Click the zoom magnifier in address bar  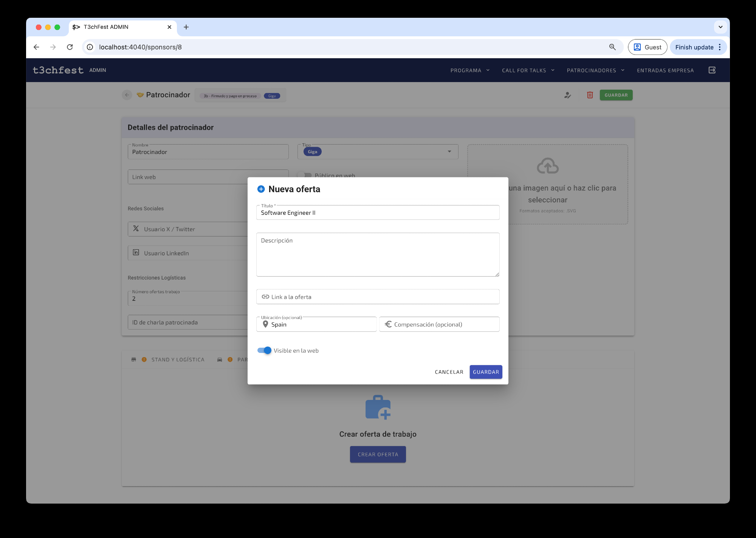(x=612, y=47)
